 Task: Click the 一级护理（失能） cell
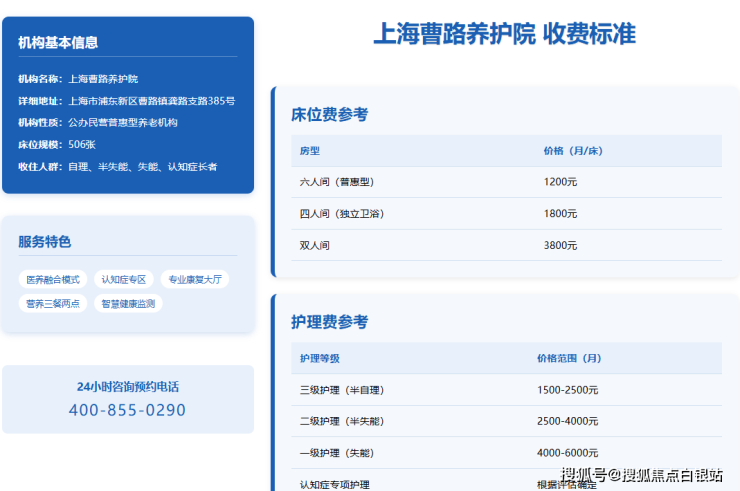point(336,453)
